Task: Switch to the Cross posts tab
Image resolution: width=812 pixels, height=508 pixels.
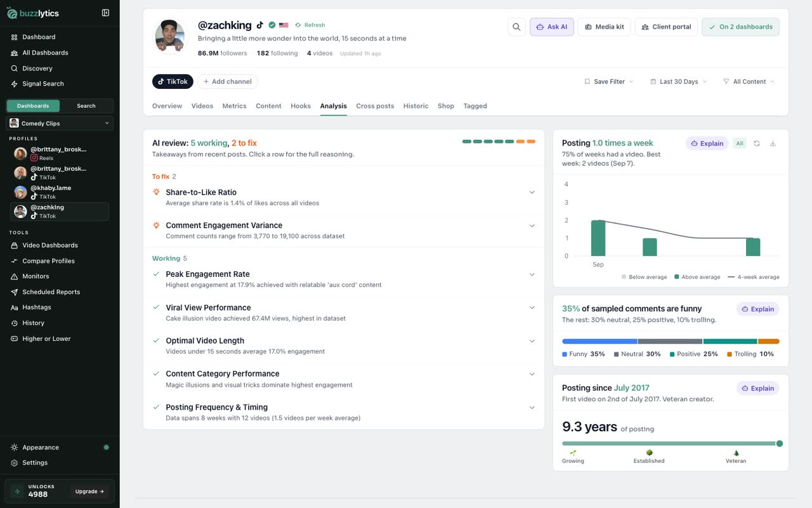Action: (375, 106)
